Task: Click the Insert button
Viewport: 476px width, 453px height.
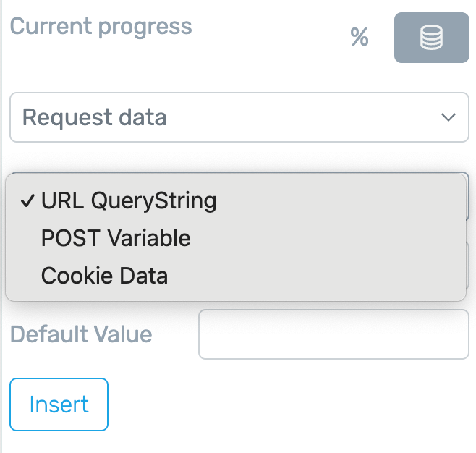Action: [x=59, y=405]
